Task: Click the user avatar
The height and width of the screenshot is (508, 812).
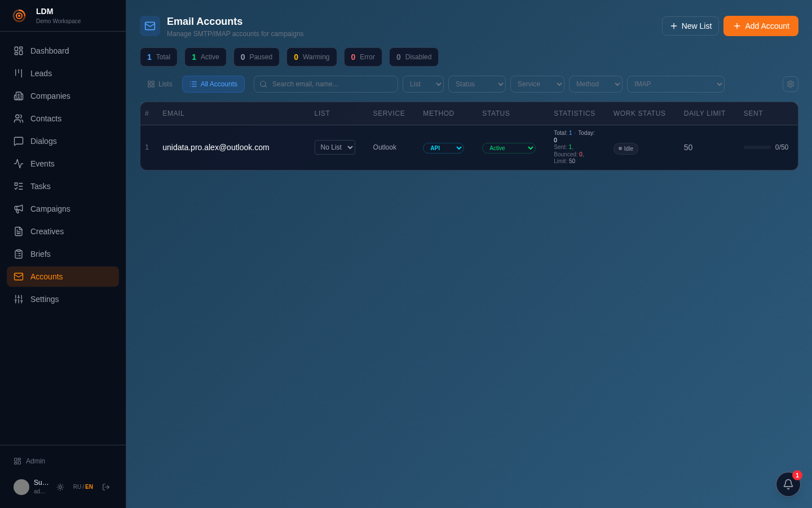Action: [x=21, y=487]
